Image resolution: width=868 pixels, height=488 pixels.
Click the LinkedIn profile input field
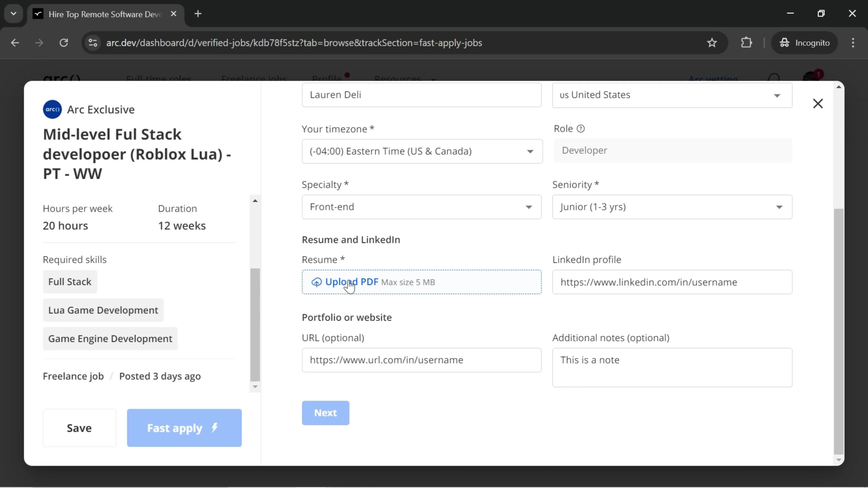[672, 282]
